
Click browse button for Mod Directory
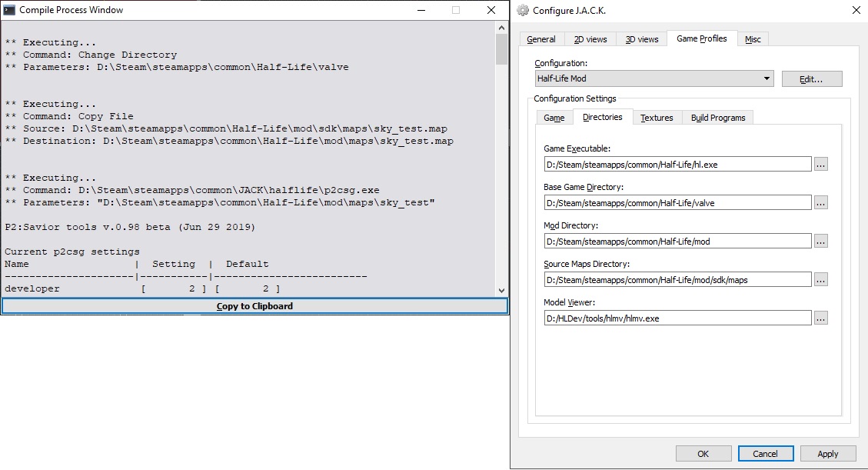click(820, 241)
